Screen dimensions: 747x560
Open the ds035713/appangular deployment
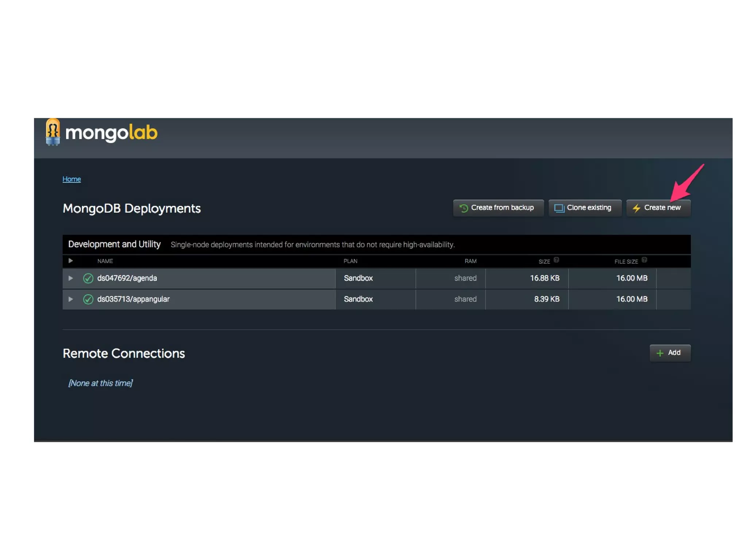point(133,299)
